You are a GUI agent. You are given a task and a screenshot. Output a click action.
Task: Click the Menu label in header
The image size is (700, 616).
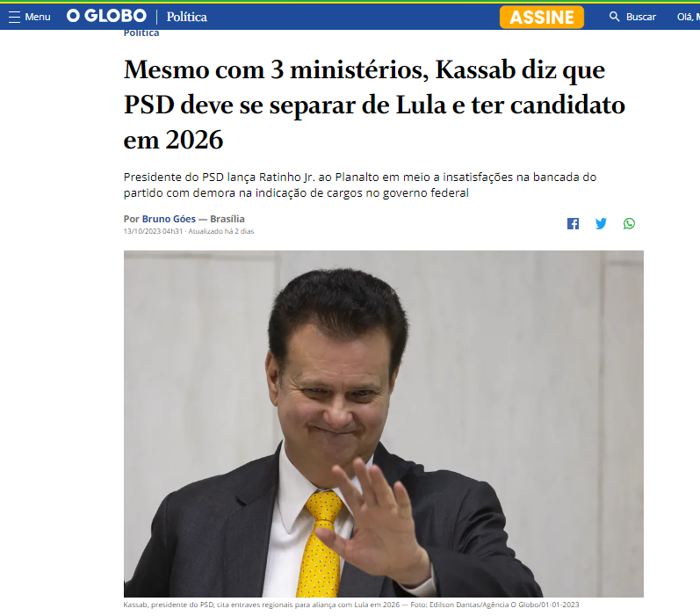[x=38, y=17]
